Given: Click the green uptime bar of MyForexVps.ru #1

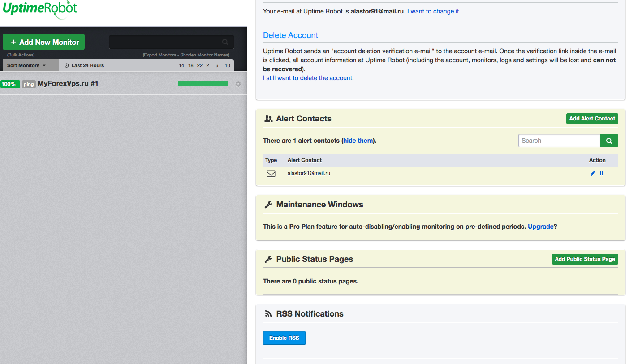Looking at the screenshot, I should (x=203, y=84).
